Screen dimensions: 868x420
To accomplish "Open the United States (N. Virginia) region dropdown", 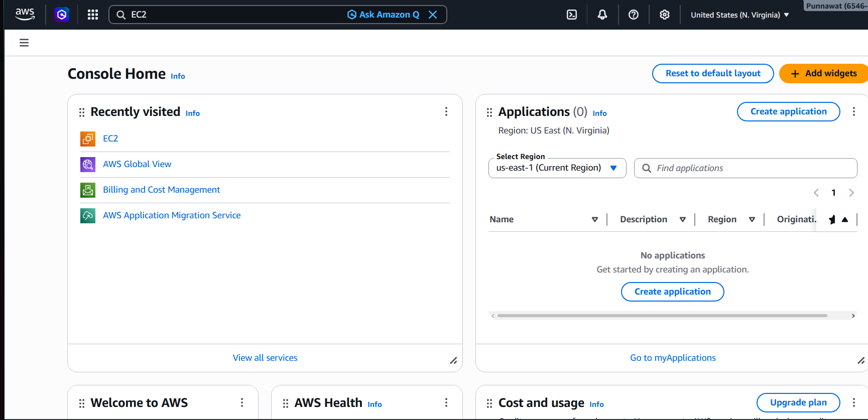I will click(740, 15).
